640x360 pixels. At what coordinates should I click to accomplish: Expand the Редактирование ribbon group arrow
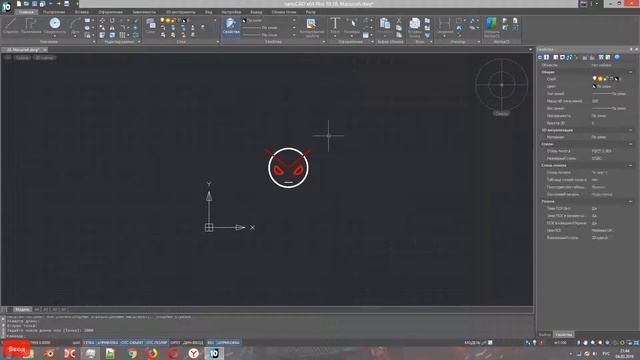(139, 42)
